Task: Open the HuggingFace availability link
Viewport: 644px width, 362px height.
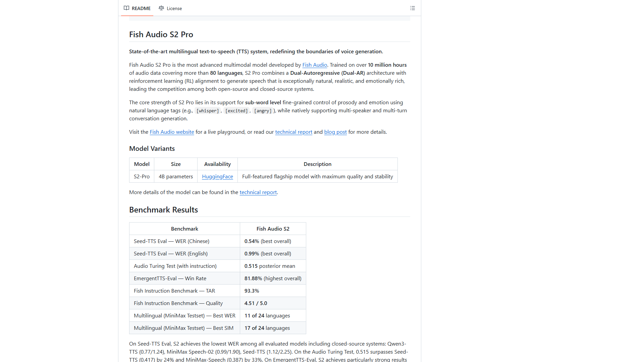Action: pos(217,177)
